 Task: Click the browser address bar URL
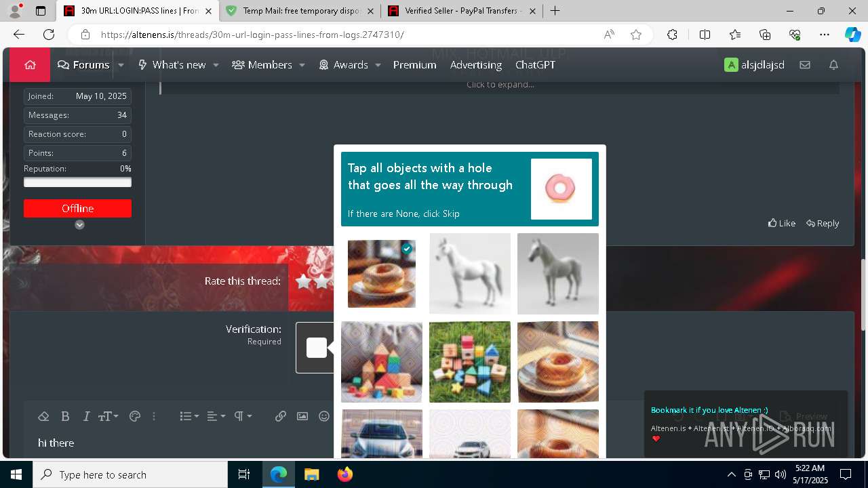tap(252, 35)
